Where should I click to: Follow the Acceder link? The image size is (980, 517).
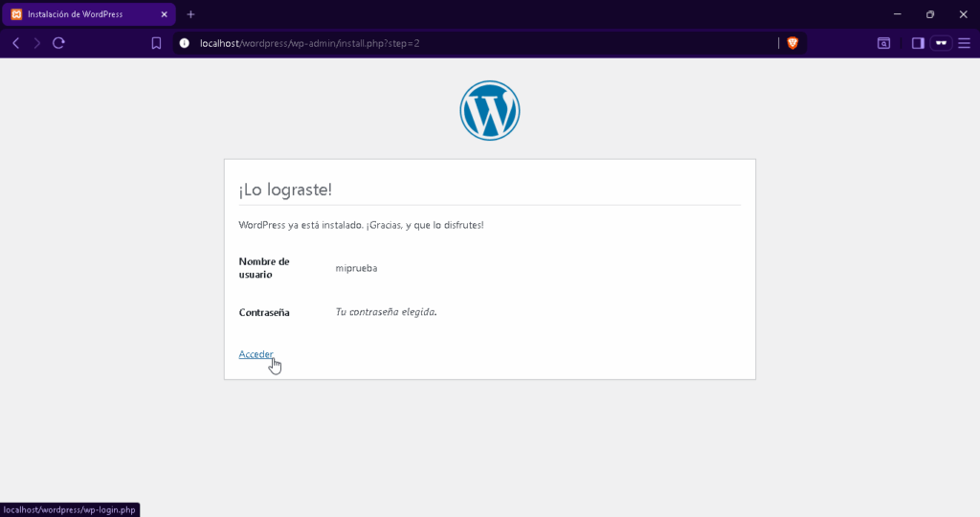pos(256,354)
